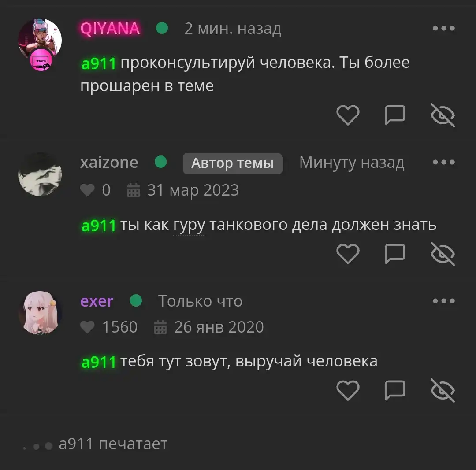Open the three-dot menu on QIYANA's comment
476x470 pixels.
[x=443, y=28]
